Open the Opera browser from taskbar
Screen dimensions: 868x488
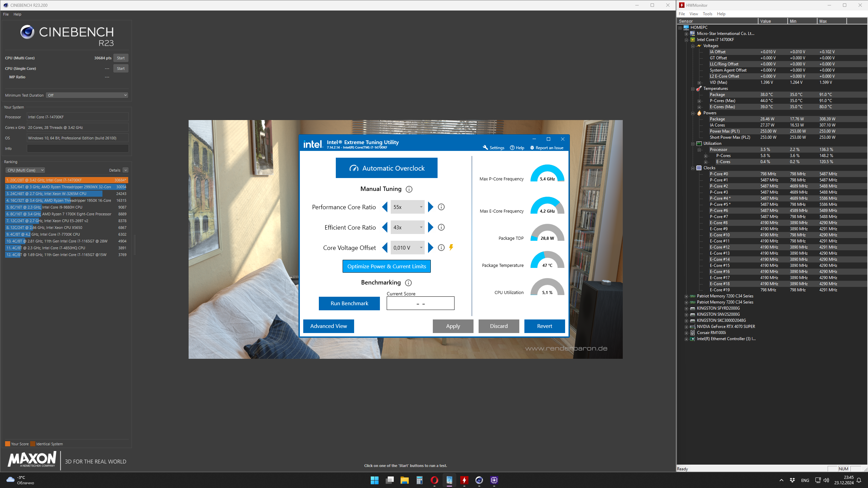point(434,480)
